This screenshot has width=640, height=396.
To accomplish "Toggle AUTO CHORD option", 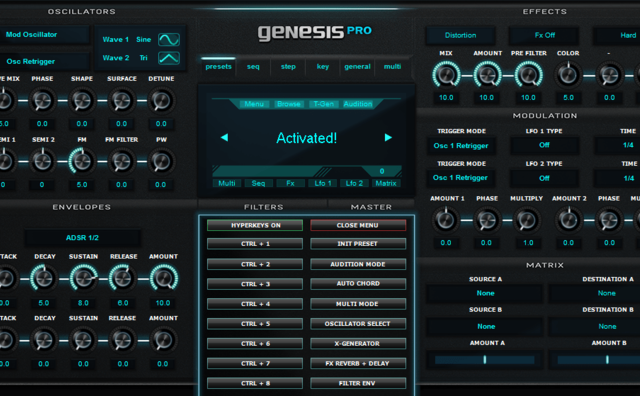I will coord(358,284).
